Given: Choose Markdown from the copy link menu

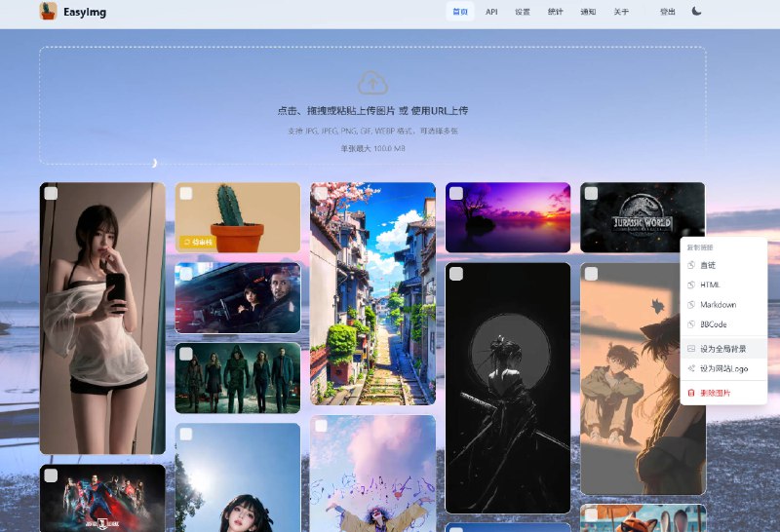Looking at the screenshot, I should pyautogui.click(x=718, y=305).
